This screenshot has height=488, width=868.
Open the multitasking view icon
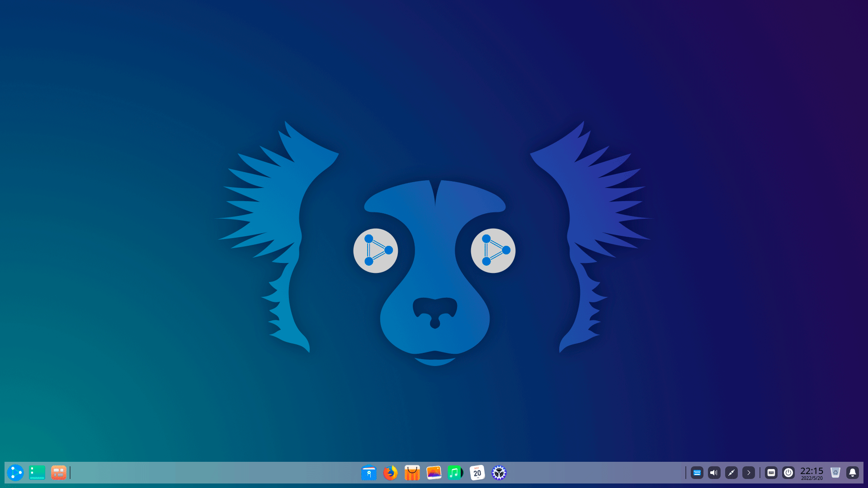(x=59, y=473)
